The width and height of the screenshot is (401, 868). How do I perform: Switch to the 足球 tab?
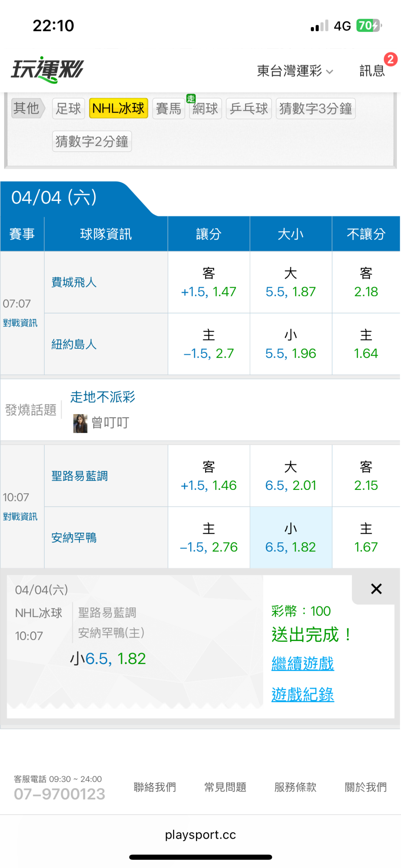click(68, 108)
